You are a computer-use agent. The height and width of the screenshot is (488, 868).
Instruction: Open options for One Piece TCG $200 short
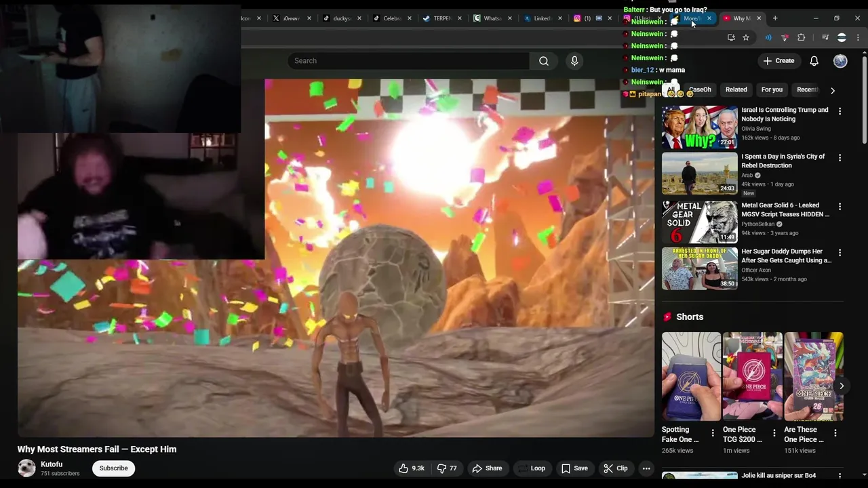[774, 432]
